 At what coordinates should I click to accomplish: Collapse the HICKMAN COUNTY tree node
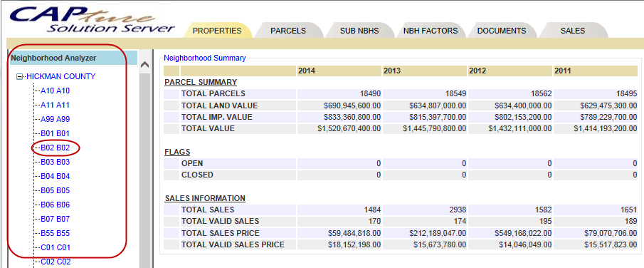point(19,76)
